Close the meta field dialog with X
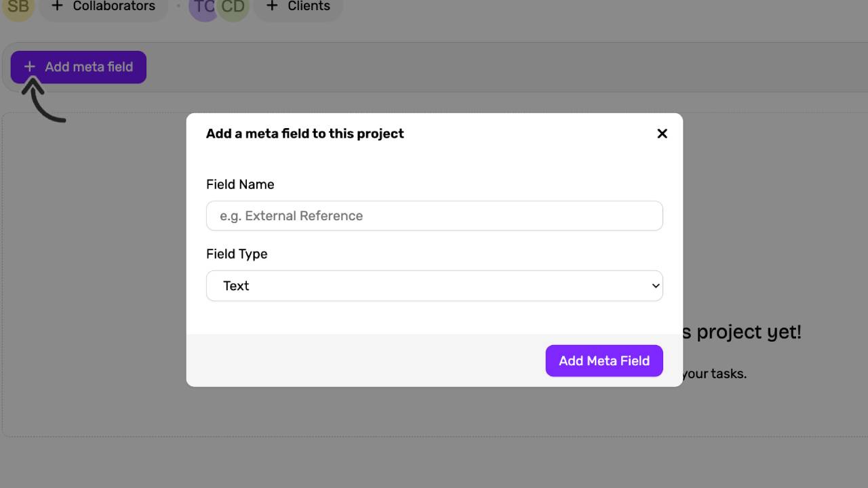The width and height of the screenshot is (868, 488). point(663,134)
